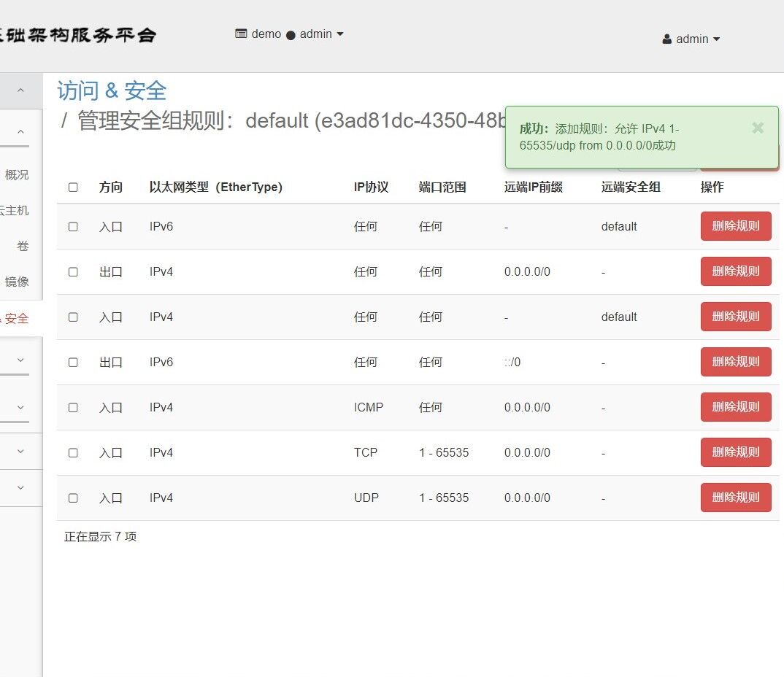Screen dimensions: 784x677
Task: Close the green success notification
Action: [x=758, y=128]
